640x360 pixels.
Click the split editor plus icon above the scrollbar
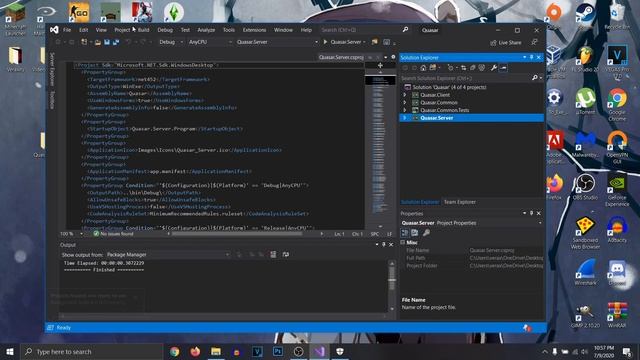[380, 65]
